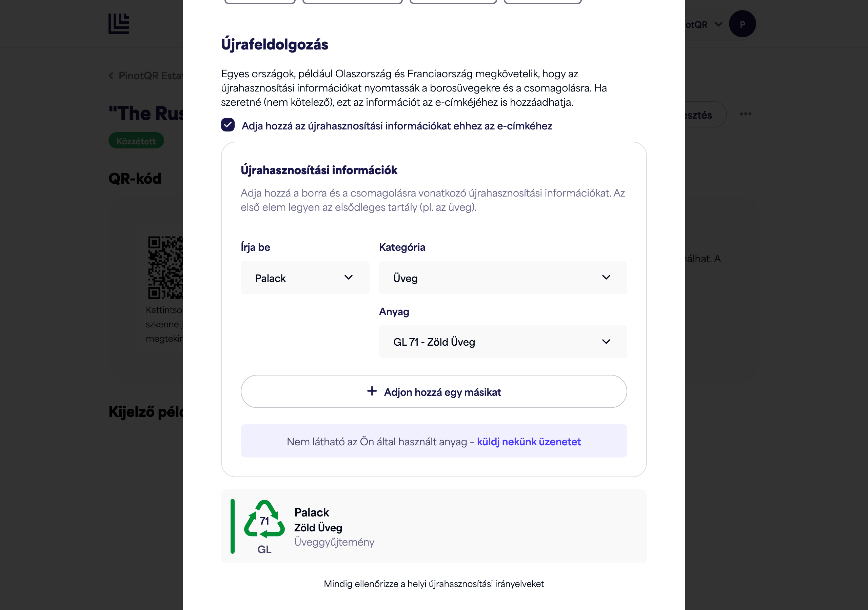Viewport: 868px width, 610px height.
Task: Uncheck the recycling information checkbox
Action: [228, 125]
